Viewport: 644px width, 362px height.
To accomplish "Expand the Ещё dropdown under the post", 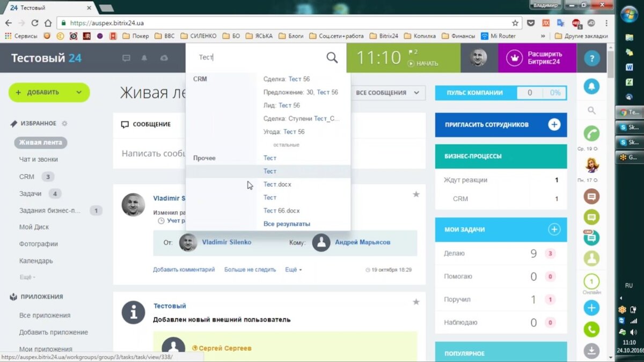I will (292, 270).
